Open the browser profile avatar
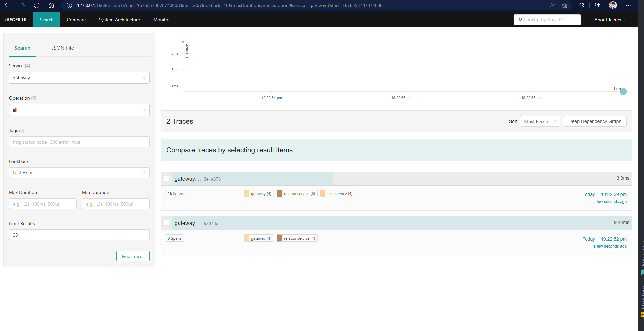The image size is (644, 331). pos(613,5)
